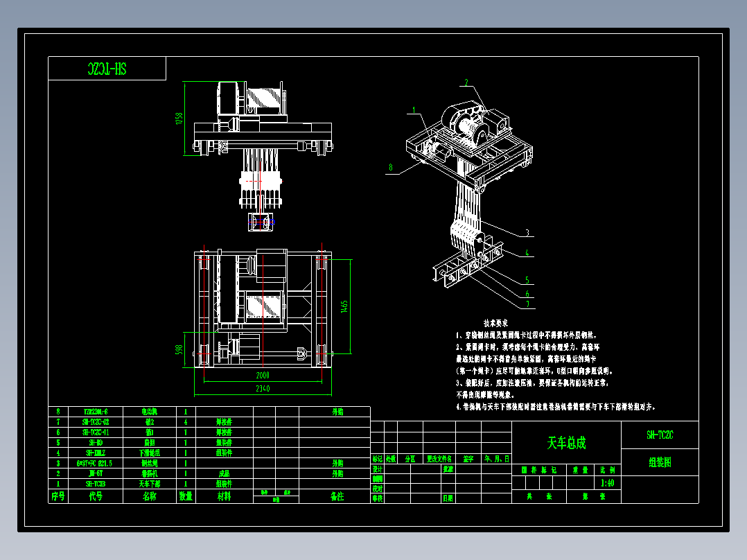
Task: Select the 年、月、日 header cell
Action: tap(497, 459)
